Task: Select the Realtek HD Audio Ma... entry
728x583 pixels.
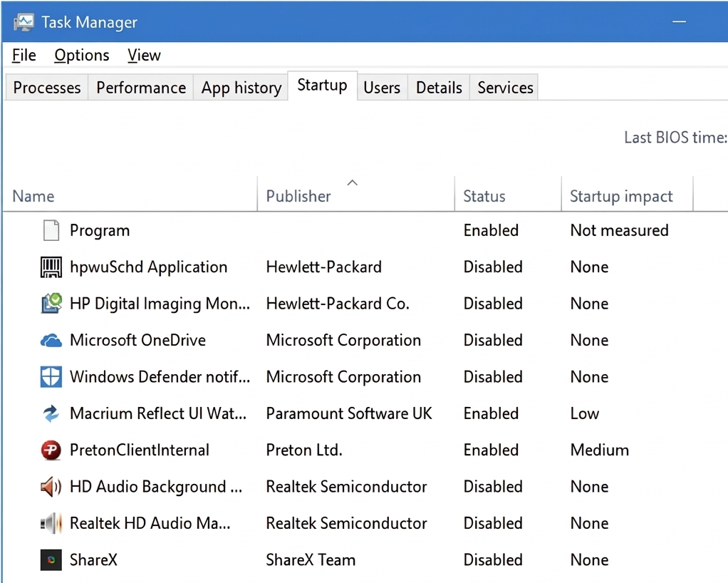Action: pos(150,524)
